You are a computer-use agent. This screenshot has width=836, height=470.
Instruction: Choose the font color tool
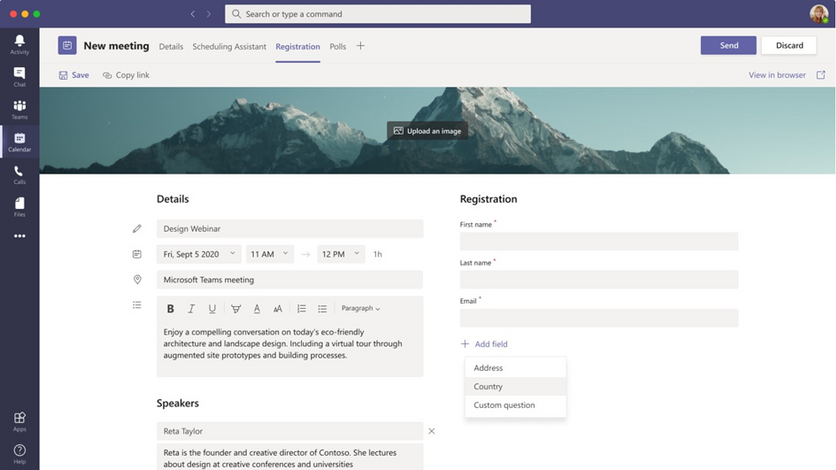click(257, 309)
